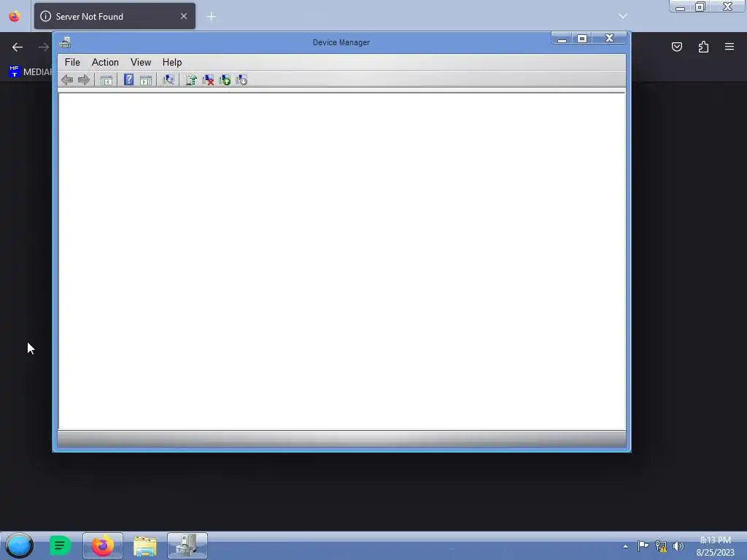Restore down the Firefox window
The height and width of the screenshot is (560, 747).
pyautogui.click(x=700, y=7)
